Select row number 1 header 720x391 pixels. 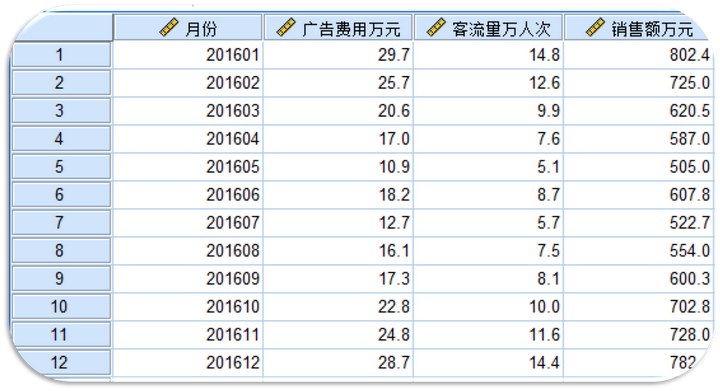pyautogui.click(x=61, y=55)
